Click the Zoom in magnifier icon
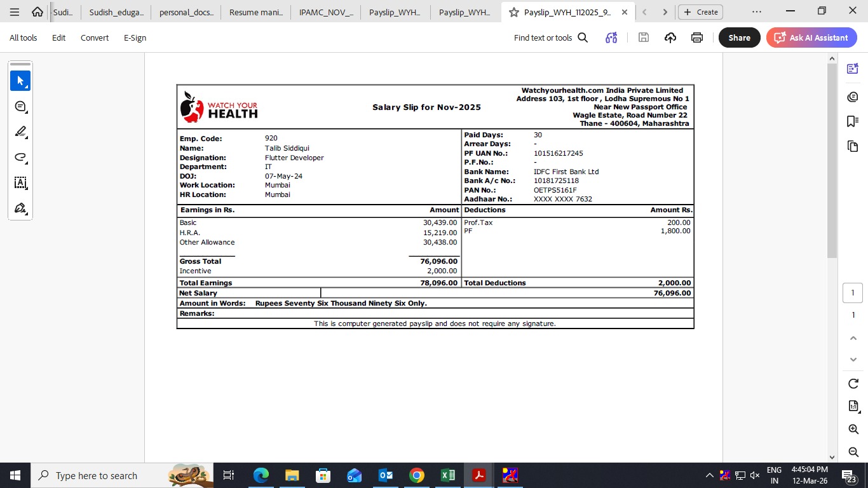This screenshot has height=488, width=868. 853,430
